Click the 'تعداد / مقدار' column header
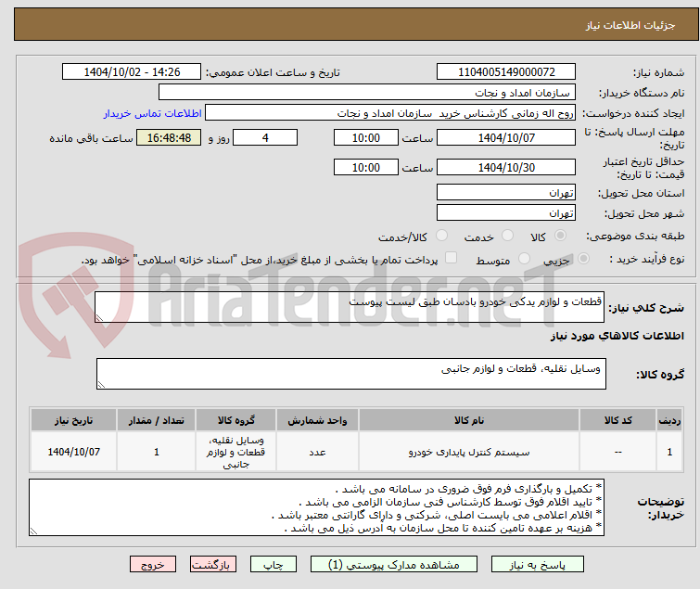This screenshot has width=700, height=589. (x=157, y=420)
